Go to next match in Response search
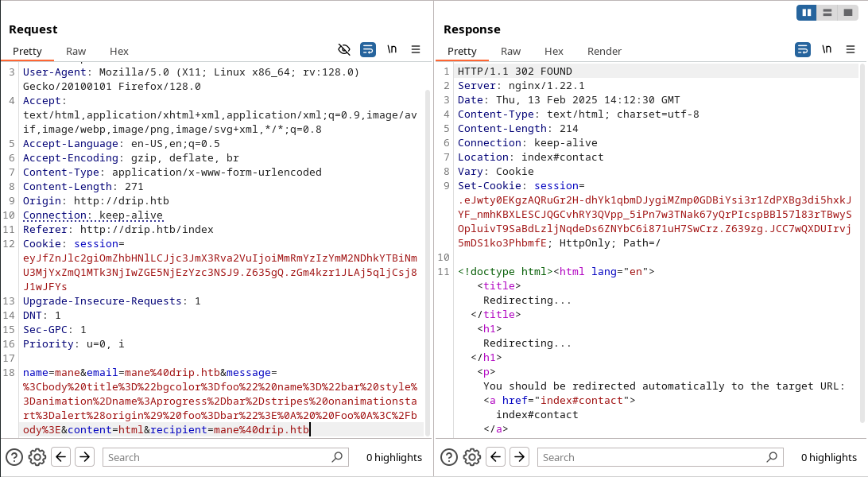The image size is (868, 477). coord(519,457)
